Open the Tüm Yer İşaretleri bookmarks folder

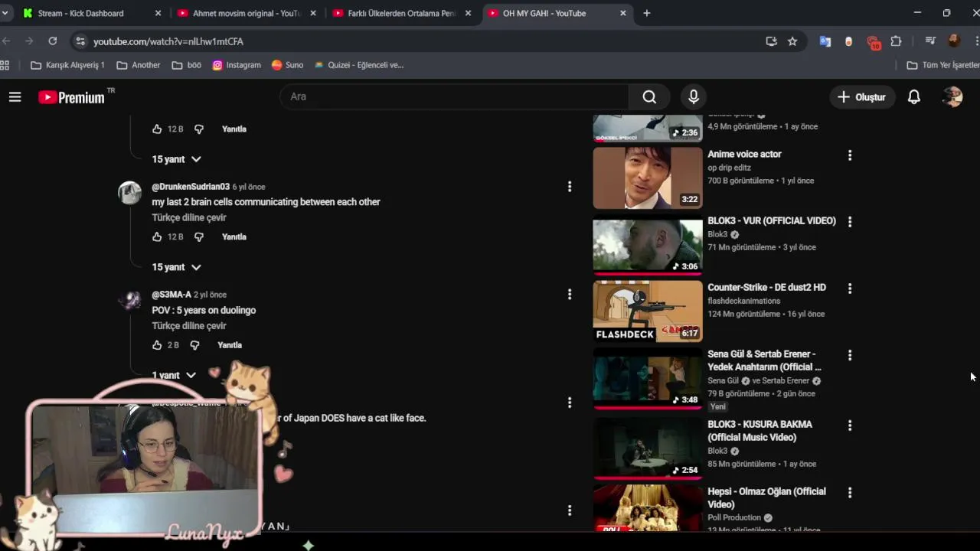(x=942, y=65)
